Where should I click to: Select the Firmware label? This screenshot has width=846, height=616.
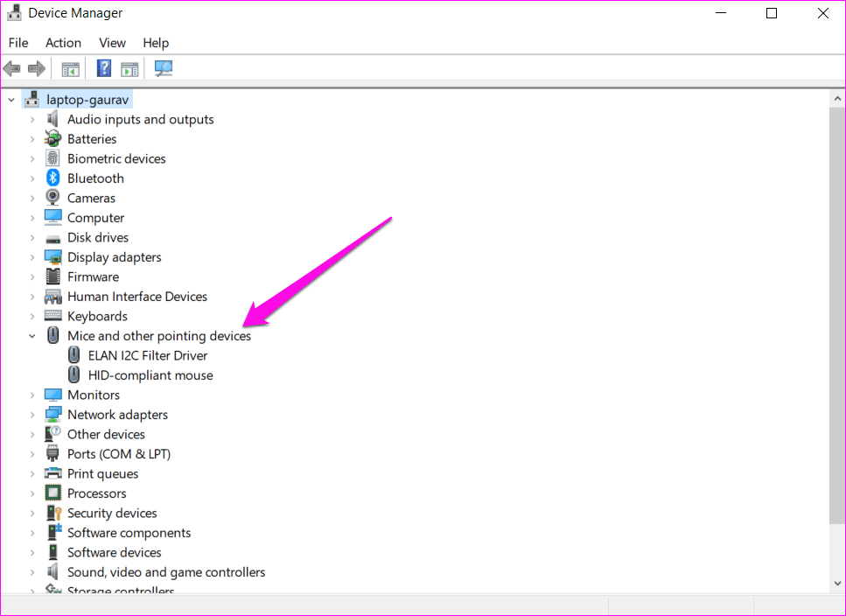click(x=93, y=276)
